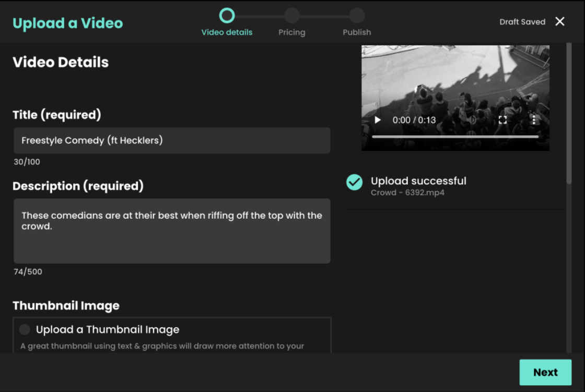
Task: Click inside the Title input field
Action: tap(171, 140)
